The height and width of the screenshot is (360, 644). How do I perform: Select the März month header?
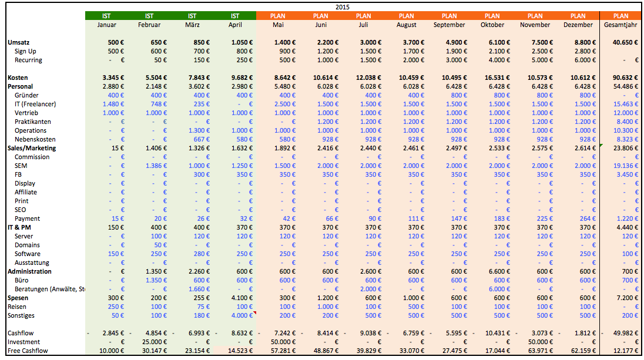click(x=192, y=25)
